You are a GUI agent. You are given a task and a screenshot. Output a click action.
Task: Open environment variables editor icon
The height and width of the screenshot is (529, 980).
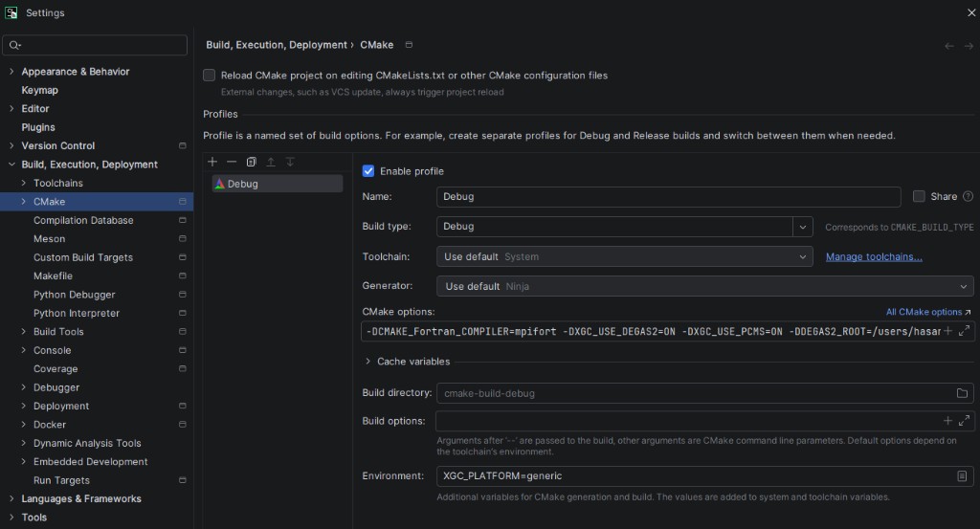(962, 476)
